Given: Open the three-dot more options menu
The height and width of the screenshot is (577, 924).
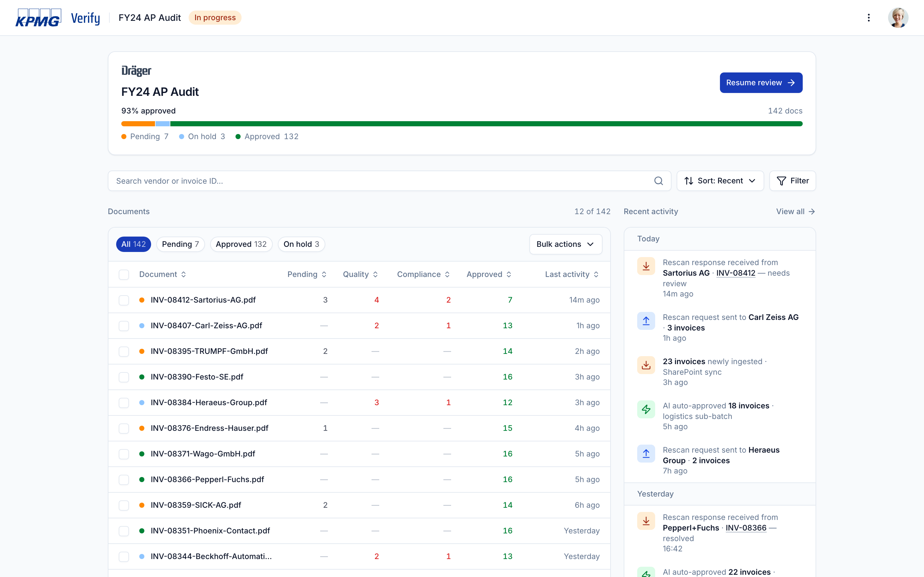Looking at the screenshot, I should coord(868,18).
